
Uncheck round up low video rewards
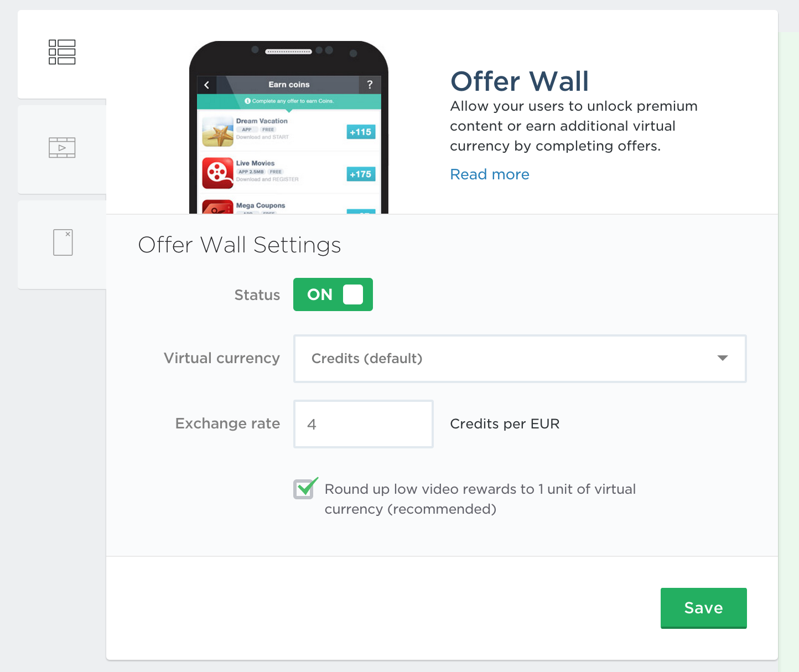(x=304, y=489)
